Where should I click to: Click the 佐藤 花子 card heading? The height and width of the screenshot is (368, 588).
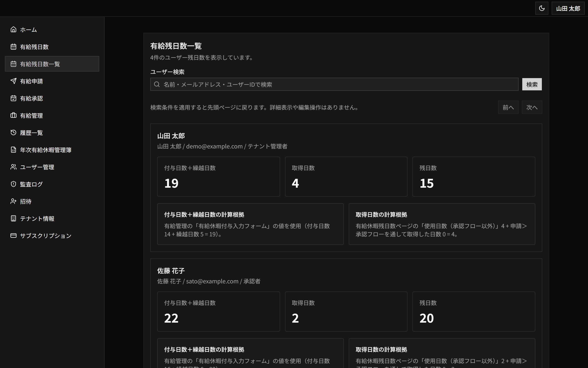click(171, 271)
